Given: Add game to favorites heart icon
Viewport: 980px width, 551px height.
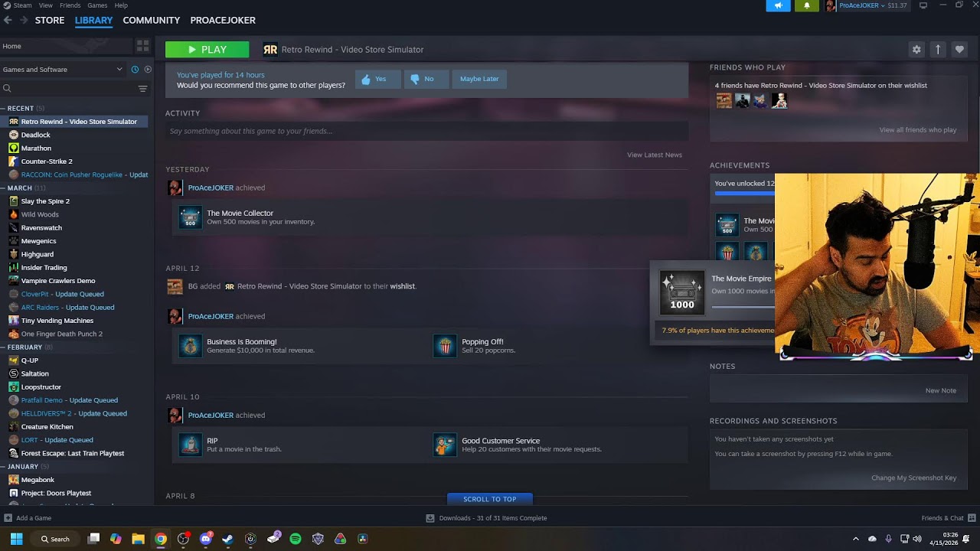Looking at the screenshot, I should (959, 49).
